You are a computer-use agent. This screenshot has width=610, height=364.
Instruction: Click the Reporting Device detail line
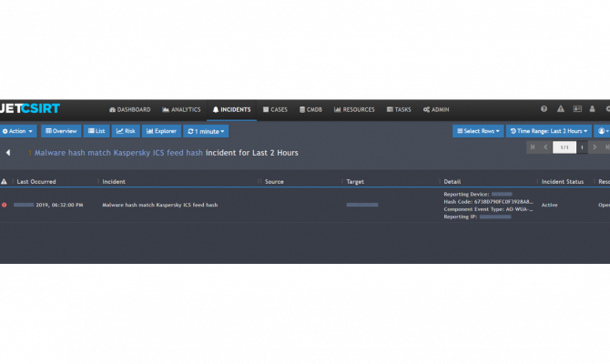[478, 194]
